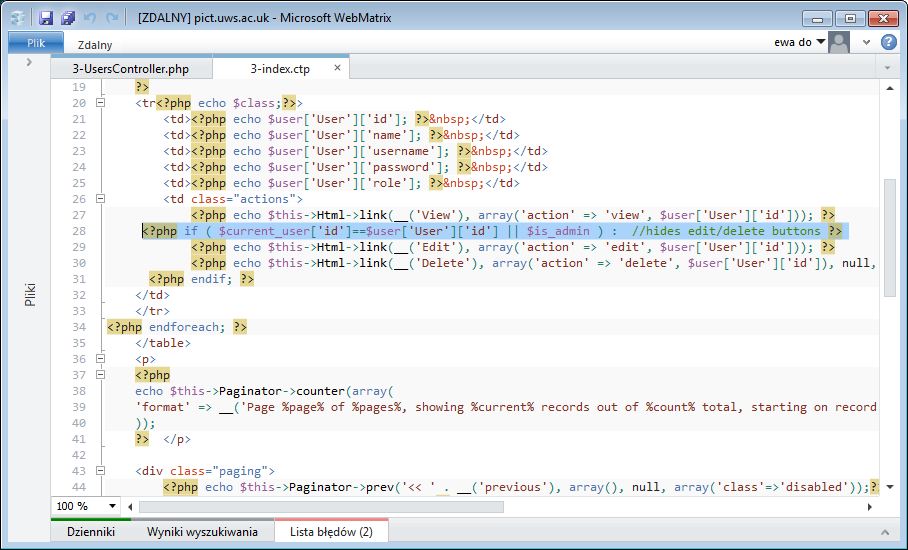Click 'endif;' on line 31

[211, 279]
